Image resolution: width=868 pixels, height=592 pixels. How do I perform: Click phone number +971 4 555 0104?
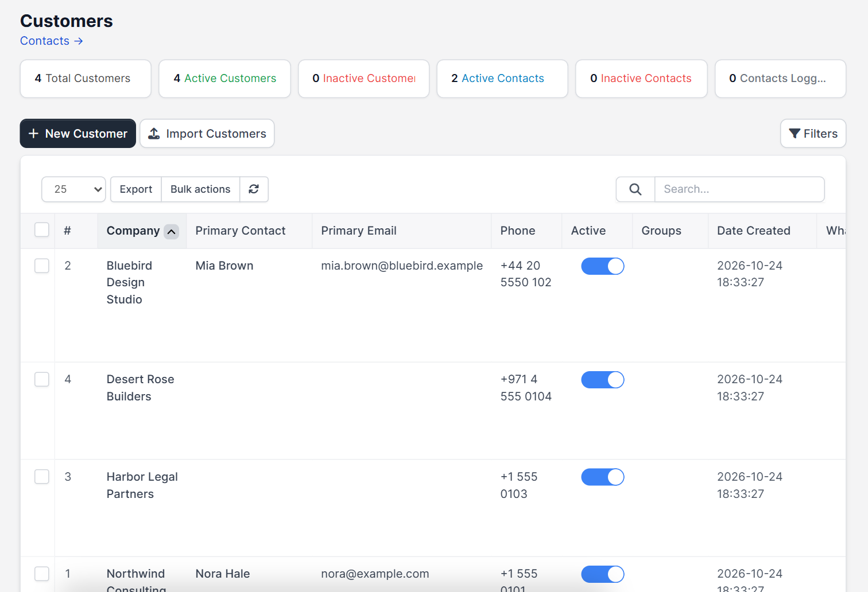pyautogui.click(x=526, y=388)
